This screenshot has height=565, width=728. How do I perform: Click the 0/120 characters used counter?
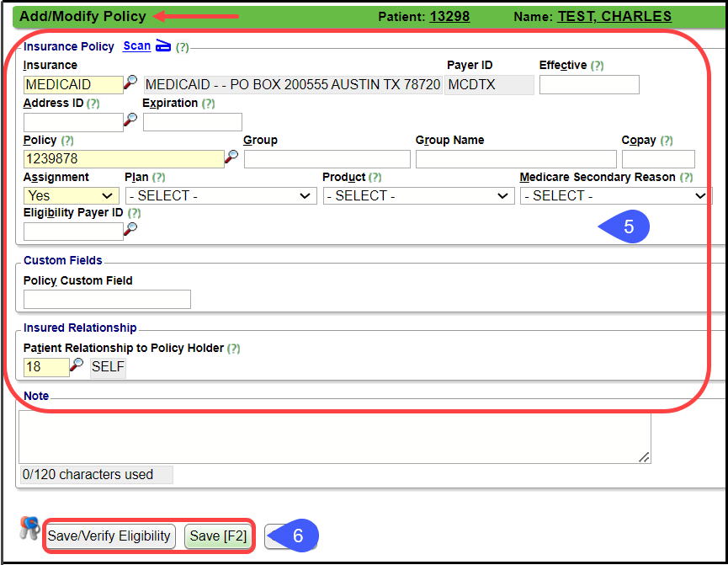pyautogui.click(x=97, y=475)
